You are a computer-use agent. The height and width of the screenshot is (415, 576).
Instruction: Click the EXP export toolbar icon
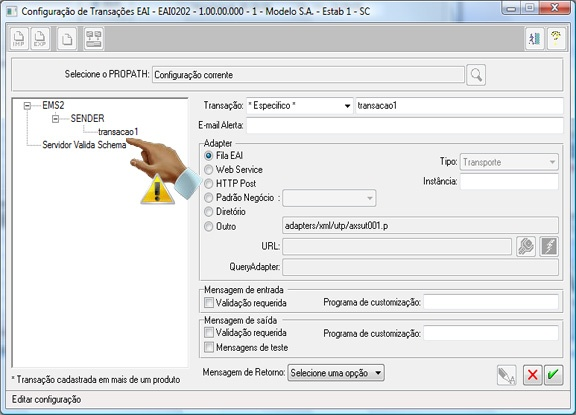(40, 38)
